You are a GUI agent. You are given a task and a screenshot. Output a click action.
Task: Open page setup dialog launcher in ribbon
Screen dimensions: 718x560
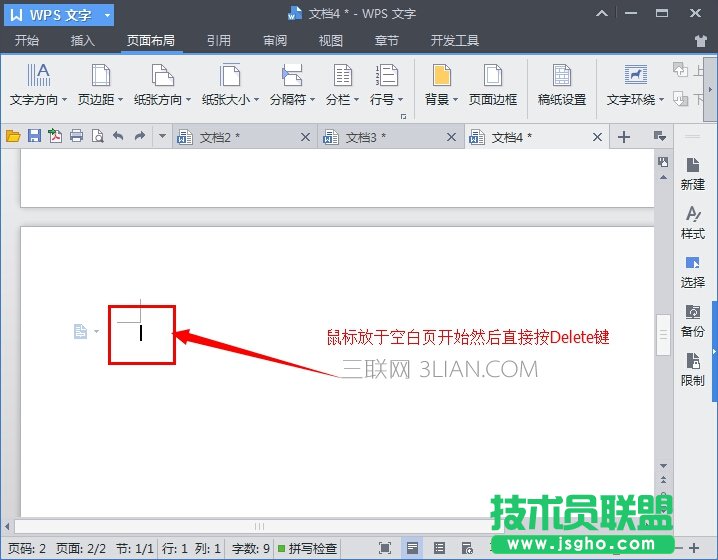[403, 117]
